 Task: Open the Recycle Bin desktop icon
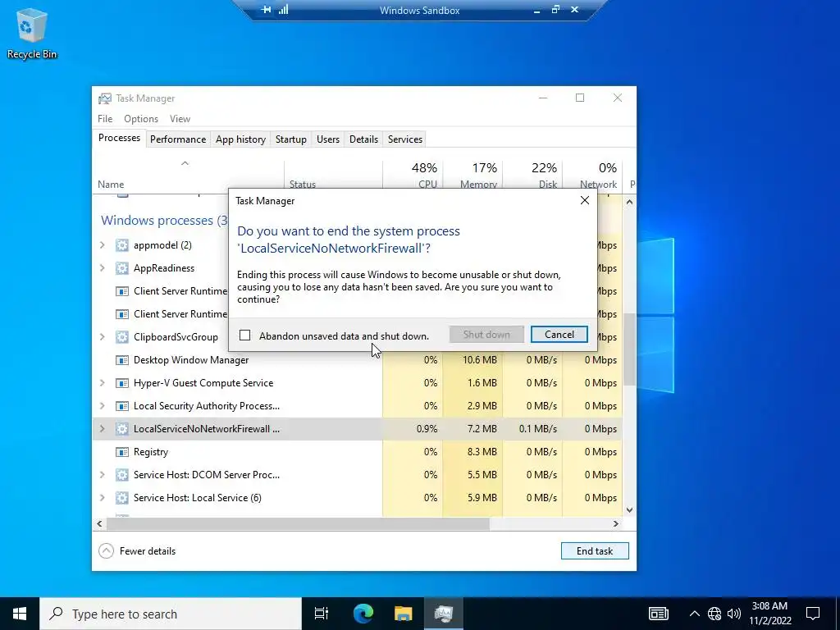coord(32,33)
